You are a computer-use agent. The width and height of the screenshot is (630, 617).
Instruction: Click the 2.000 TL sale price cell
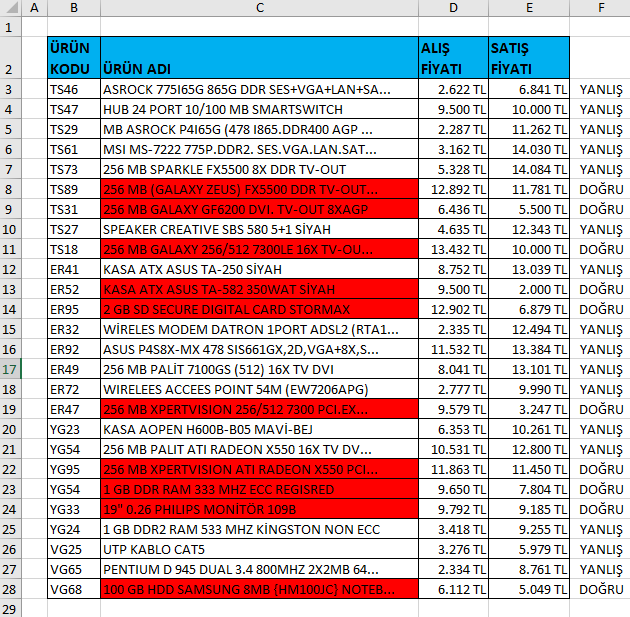pyautogui.click(x=529, y=289)
